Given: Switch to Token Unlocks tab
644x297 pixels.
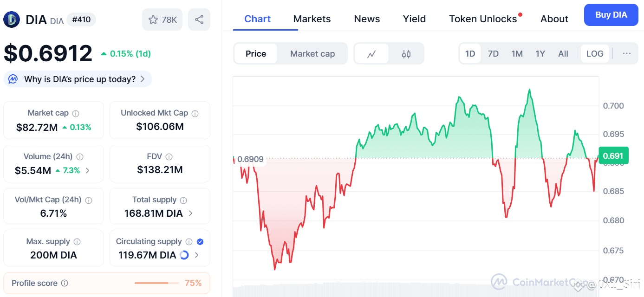Looking at the screenshot, I should (483, 19).
